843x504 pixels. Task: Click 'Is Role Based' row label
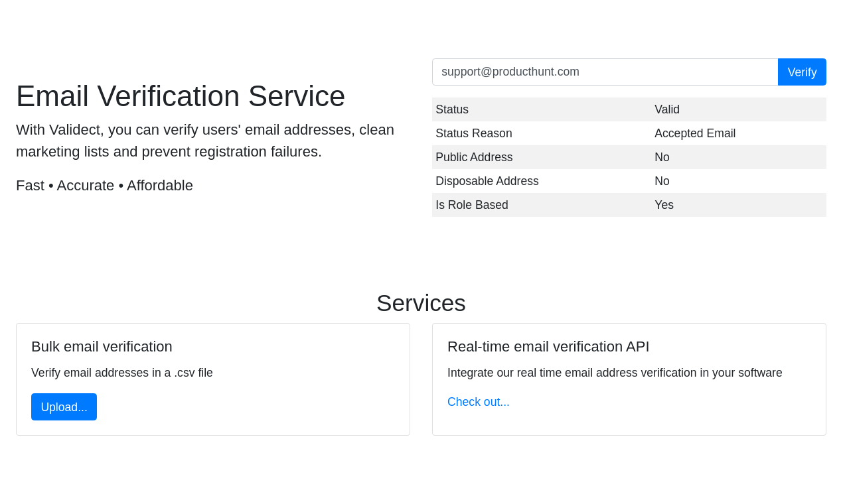(x=472, y=205)
